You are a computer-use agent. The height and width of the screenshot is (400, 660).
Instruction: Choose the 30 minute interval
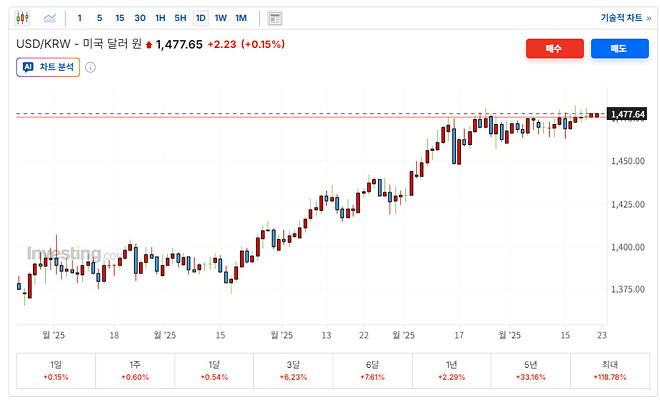click(x=140, y=18)
